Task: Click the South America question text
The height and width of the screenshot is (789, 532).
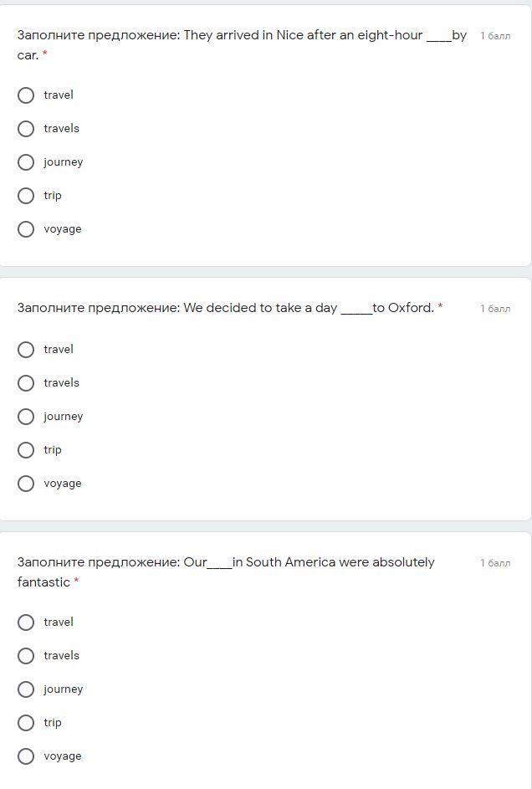Action: (226, 562)
